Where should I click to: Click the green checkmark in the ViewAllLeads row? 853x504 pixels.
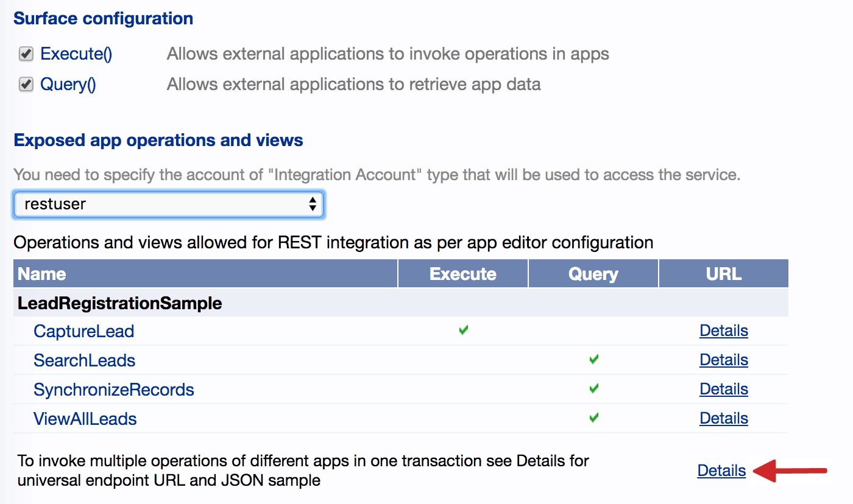pos(594,418)
